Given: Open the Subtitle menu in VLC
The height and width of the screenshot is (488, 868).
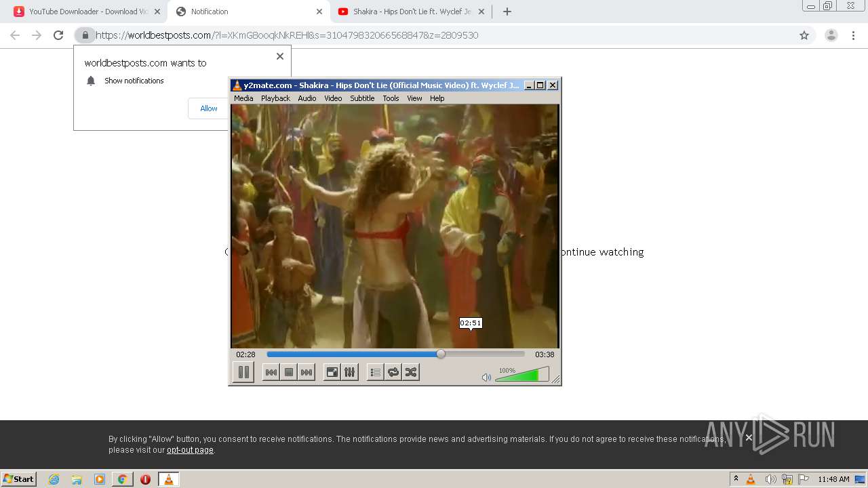Looking at the screenshot, I should click(x=362, y=98).
